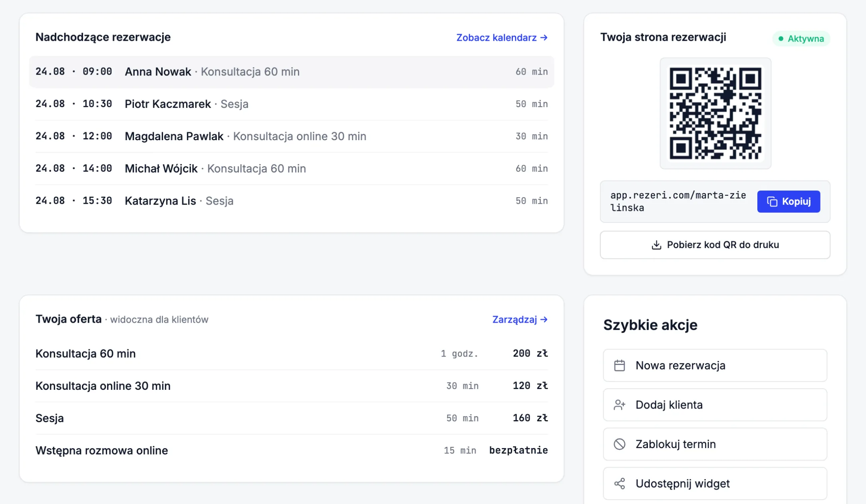Click the share icon beside Udostępnij widget
866x504 pixels.
[x=620, y=484]
